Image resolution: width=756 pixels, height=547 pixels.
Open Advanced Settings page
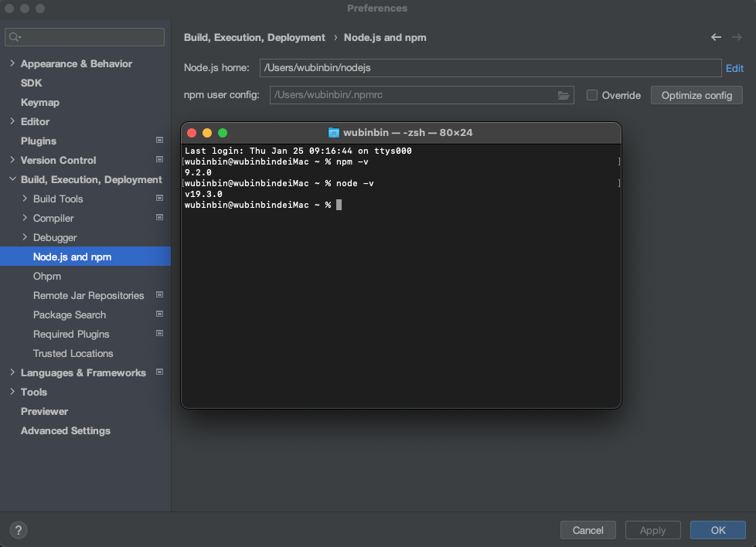click(x=66, y=430)
